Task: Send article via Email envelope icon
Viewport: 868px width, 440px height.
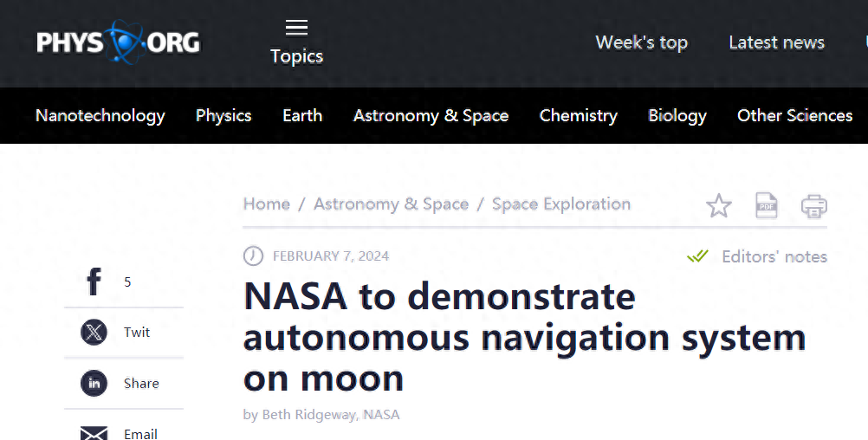Action: pos(94,433)
